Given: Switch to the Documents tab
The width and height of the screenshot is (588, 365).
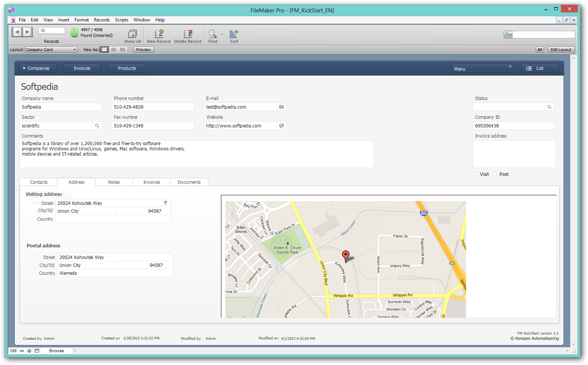Looking at the screenshot, I should pos(189,182).
